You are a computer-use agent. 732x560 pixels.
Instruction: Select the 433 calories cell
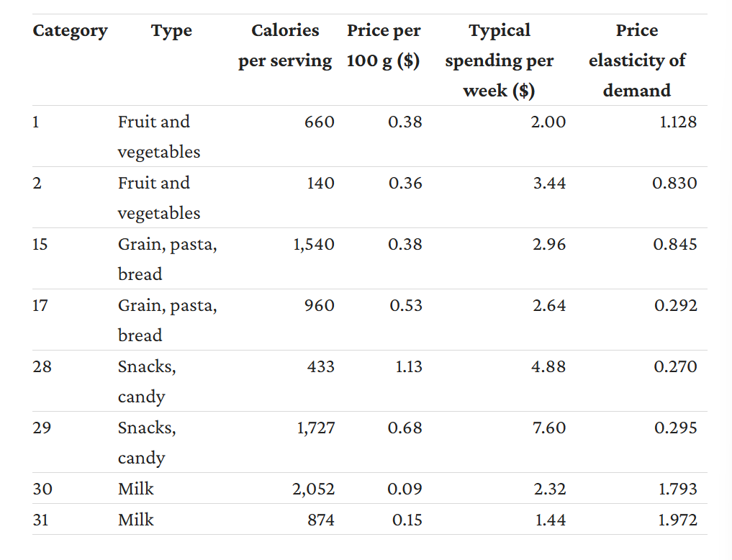click(321, 367)
